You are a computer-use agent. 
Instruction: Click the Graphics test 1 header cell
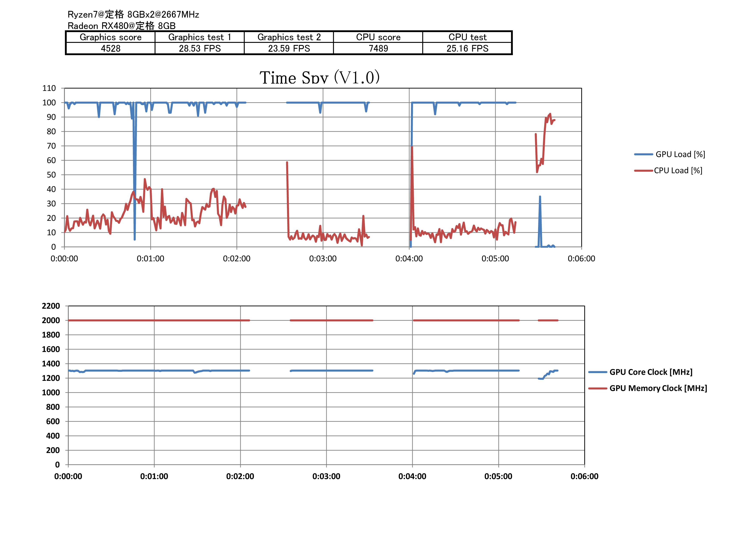[200, 37]
